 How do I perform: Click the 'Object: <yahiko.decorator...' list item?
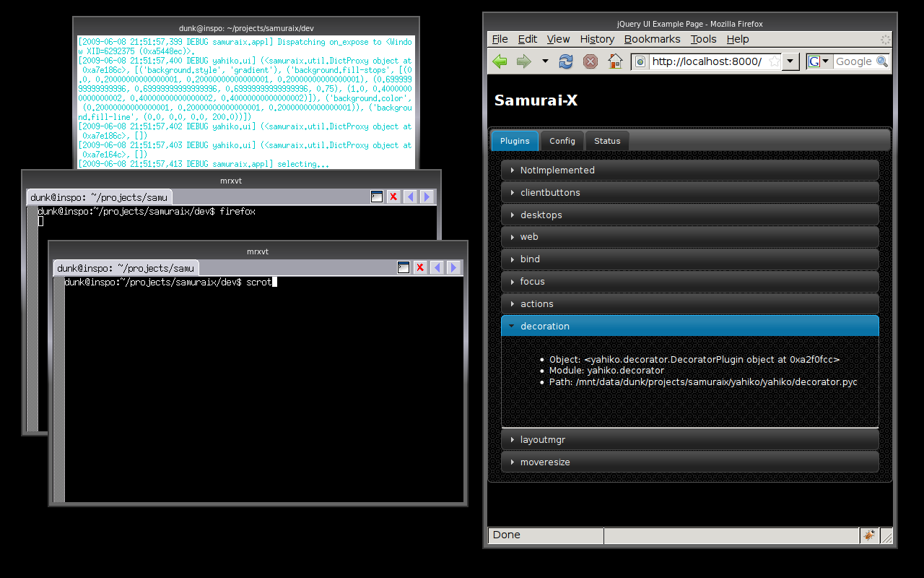[694, 360]
